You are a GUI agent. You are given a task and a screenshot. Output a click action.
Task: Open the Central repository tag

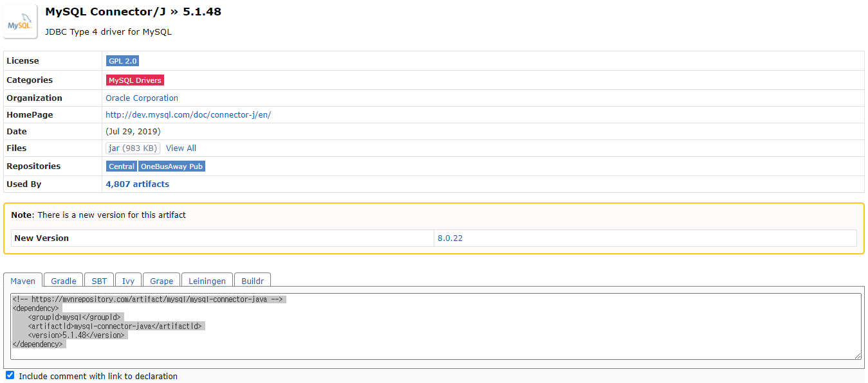tap(122, 166)
